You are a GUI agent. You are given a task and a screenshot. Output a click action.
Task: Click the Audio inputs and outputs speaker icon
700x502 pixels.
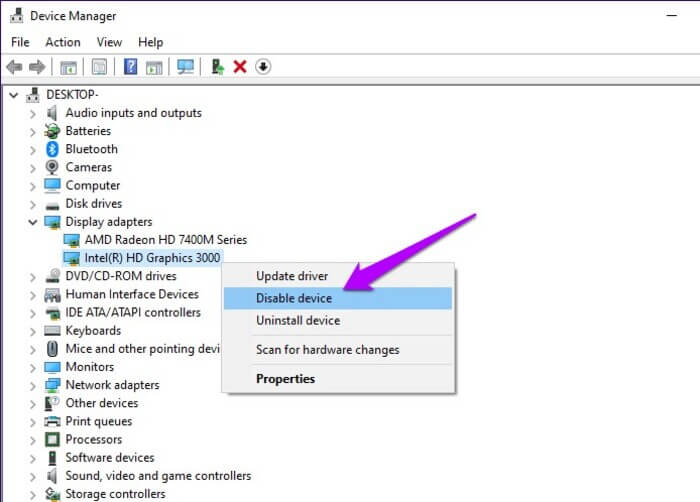coord(52,113)
